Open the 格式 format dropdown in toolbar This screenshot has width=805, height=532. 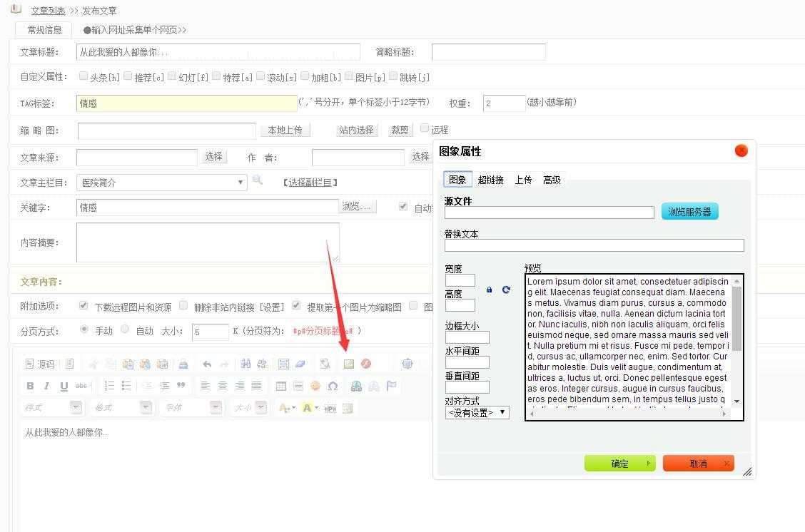pos(122,408)
